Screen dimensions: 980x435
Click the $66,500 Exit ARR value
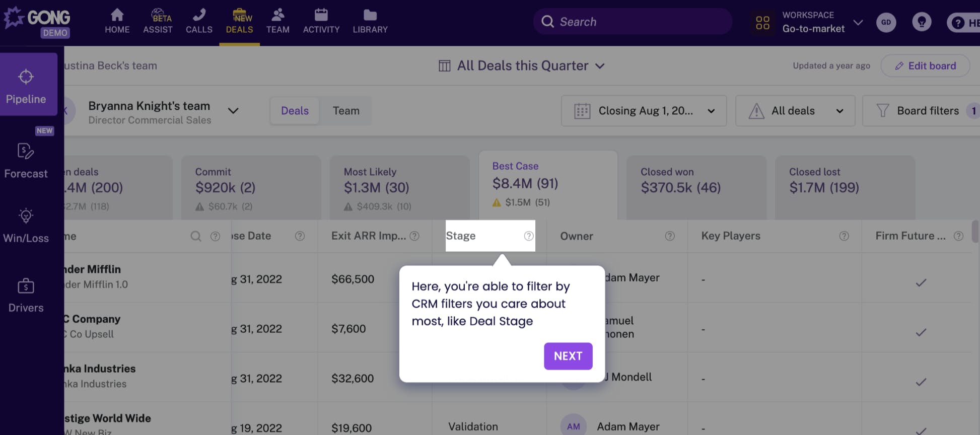pyautogui.click(x=353, y=279)
